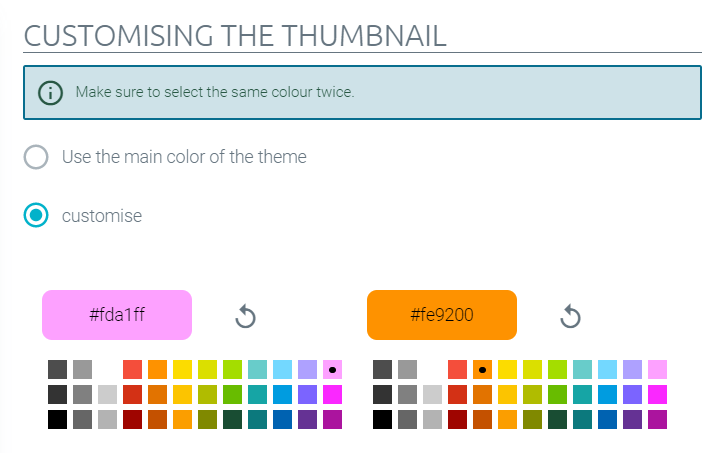Select dark purple swatch in left palette
719x453 pixels.
pyautogui.click(x=307, y=420)
